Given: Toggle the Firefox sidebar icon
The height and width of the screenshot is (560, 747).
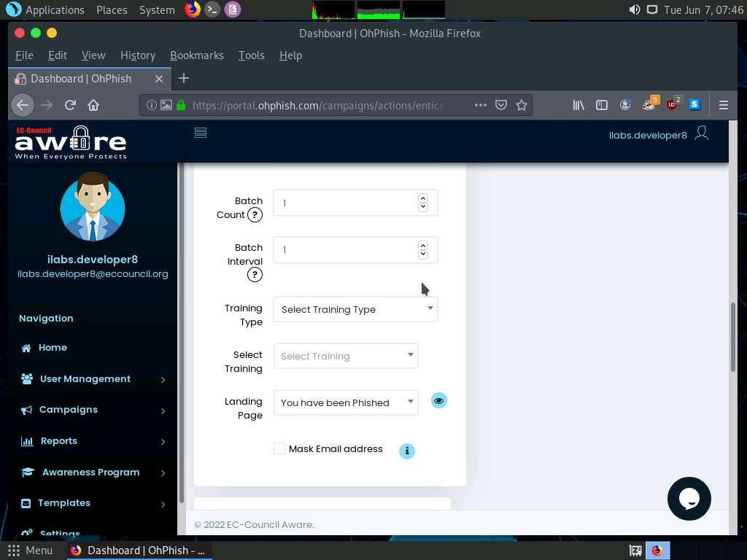Looking at the screenshot, I should [602, 105].
